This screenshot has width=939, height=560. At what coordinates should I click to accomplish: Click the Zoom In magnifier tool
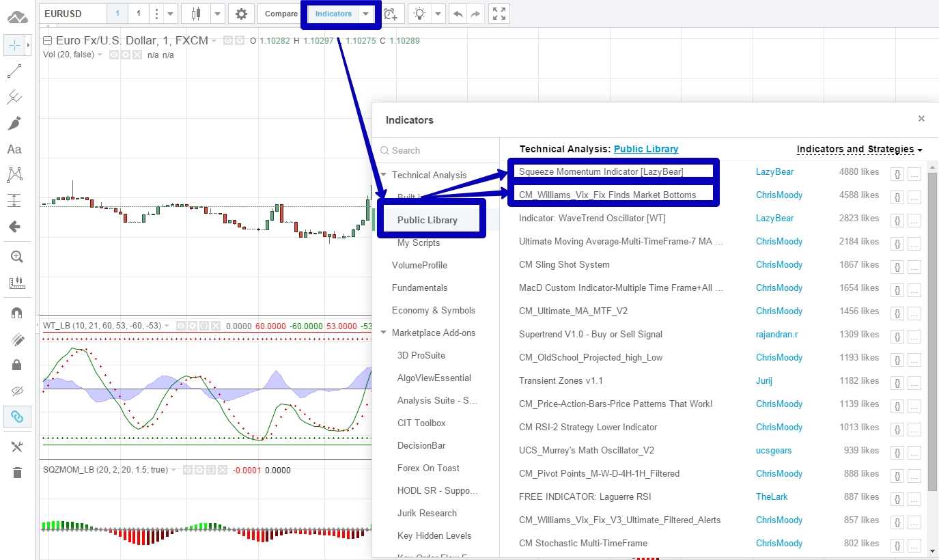[16, 257]
